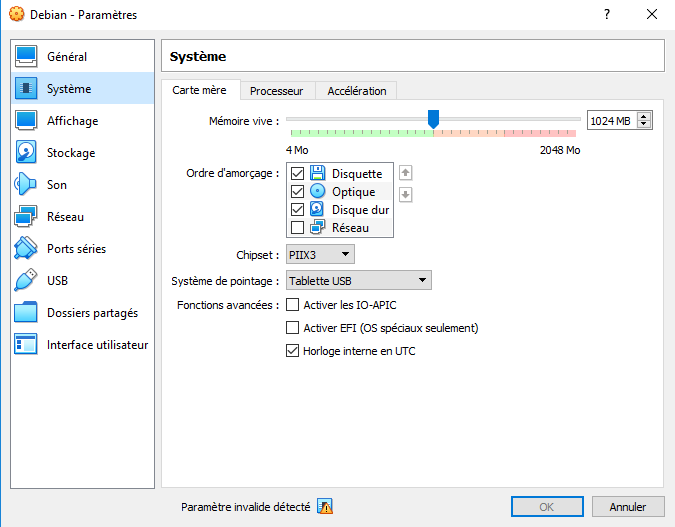Open the help question mark button

[607, 14]
